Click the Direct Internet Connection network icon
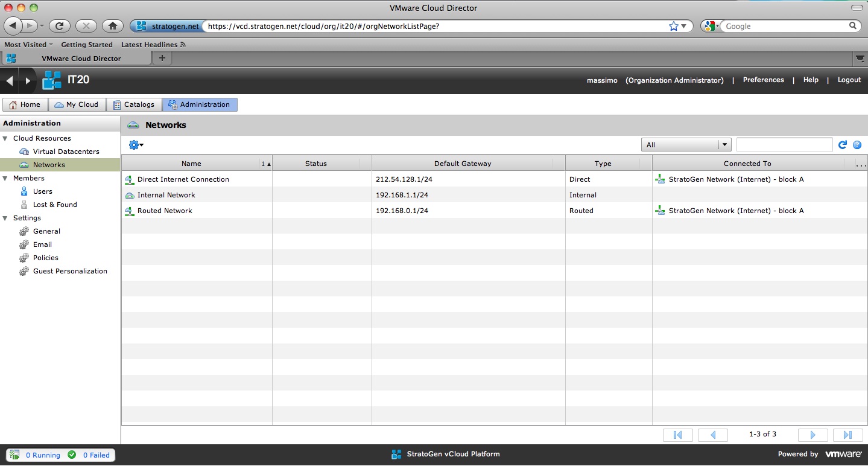The height and width of the screenshot is (466, 868). [x=130, y=179]
